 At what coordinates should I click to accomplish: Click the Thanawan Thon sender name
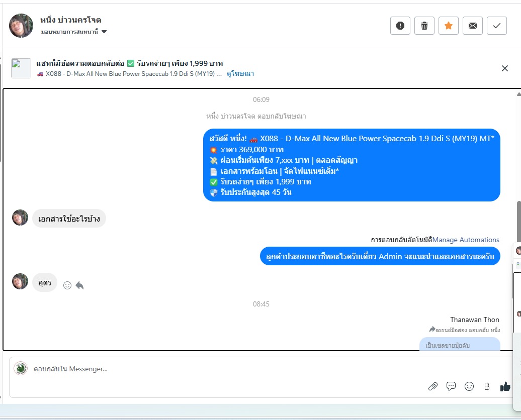click(x=475, y=320)
